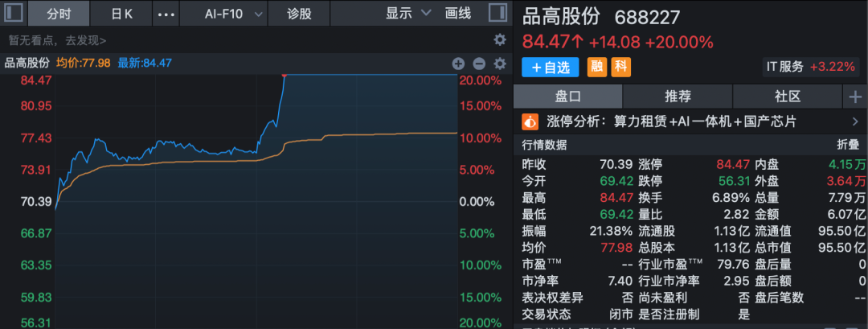The height and width of the screenshot is (329, 868).
Task: Toggle the left sidebar panel icon
Action: [14, 13]
